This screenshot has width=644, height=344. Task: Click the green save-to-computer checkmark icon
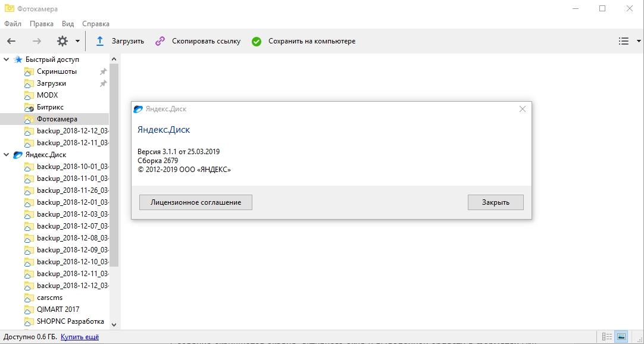(257, 41)
